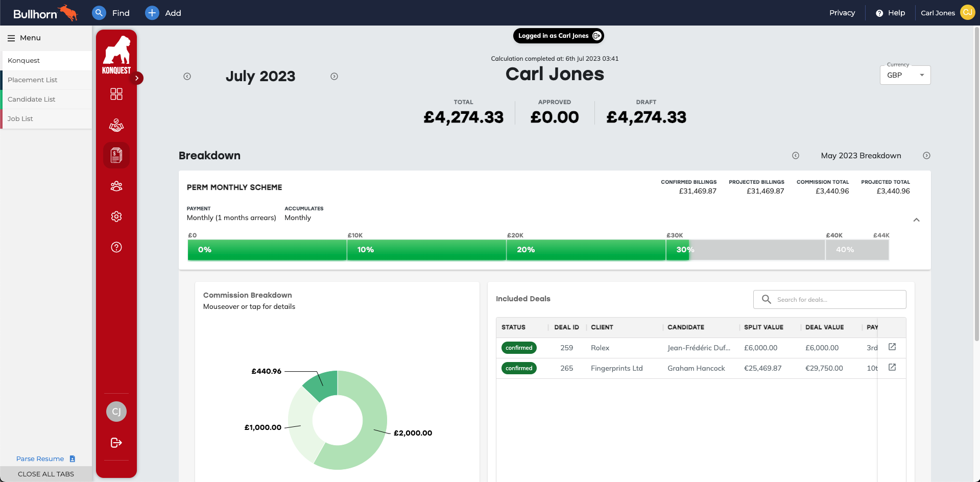The image size is (980, 482).
Task: Open the commission statement document icon
Action: pos(116,155)
